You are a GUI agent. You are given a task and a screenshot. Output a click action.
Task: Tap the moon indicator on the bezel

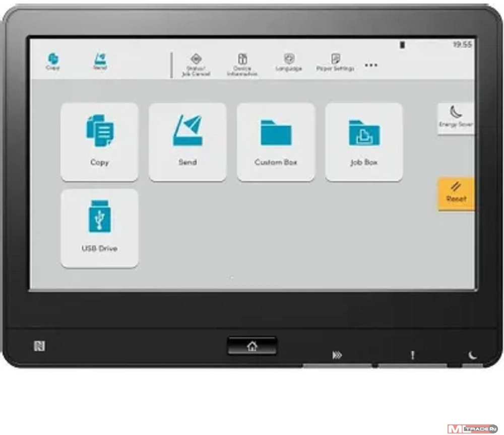(x=473, y=355)
